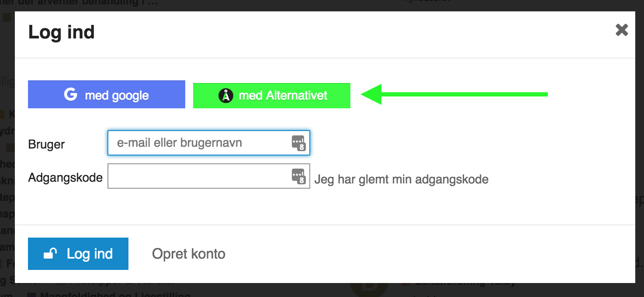Click the brown round avatar behind dialog
Screen dimensions: 644x297
(369, 289)
